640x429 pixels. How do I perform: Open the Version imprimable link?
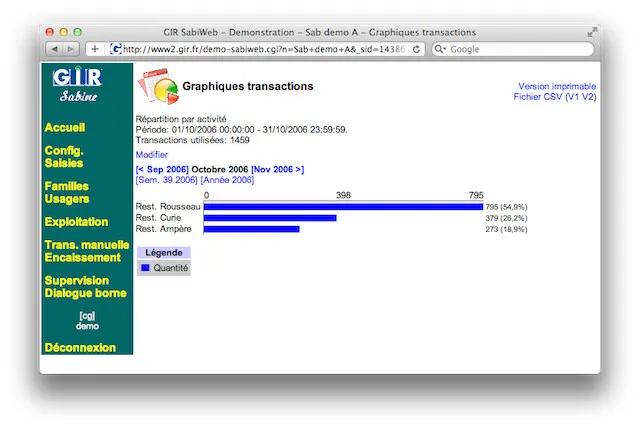click(556, 87)
